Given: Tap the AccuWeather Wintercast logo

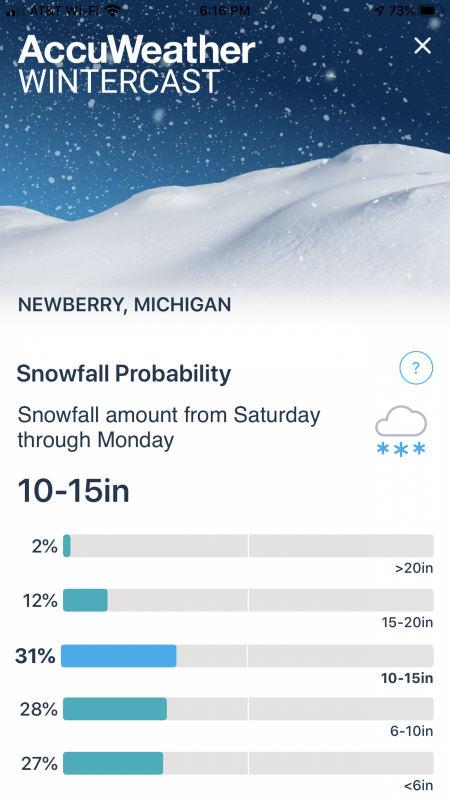Looking at the screenshot, I should click(136, 65).
